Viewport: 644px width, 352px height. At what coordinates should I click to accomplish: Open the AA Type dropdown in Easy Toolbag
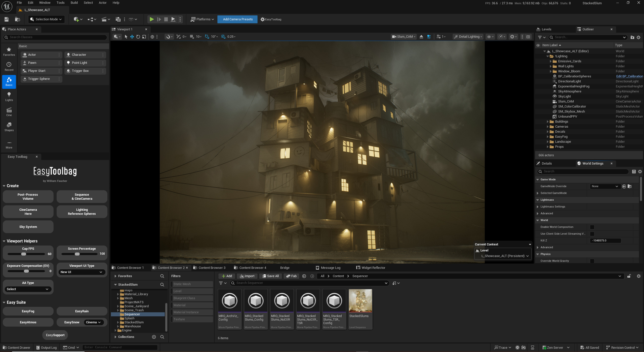pyautogui.click(x=28, y=289)
